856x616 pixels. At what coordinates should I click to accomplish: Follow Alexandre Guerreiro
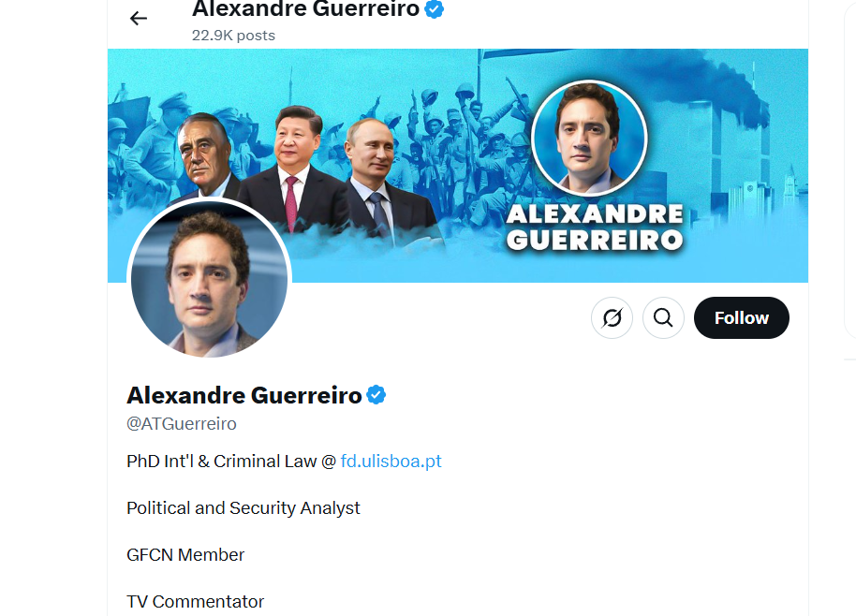[742, 317]
